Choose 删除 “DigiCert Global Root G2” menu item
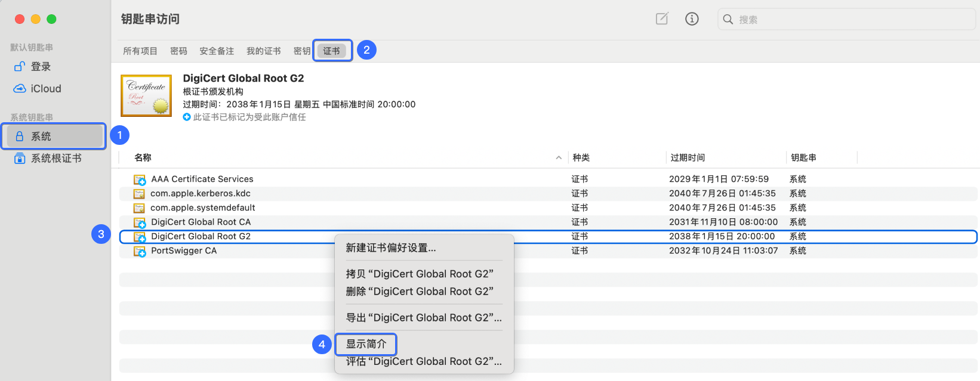This screenshot has width=980, height=381. click(420, 292)
